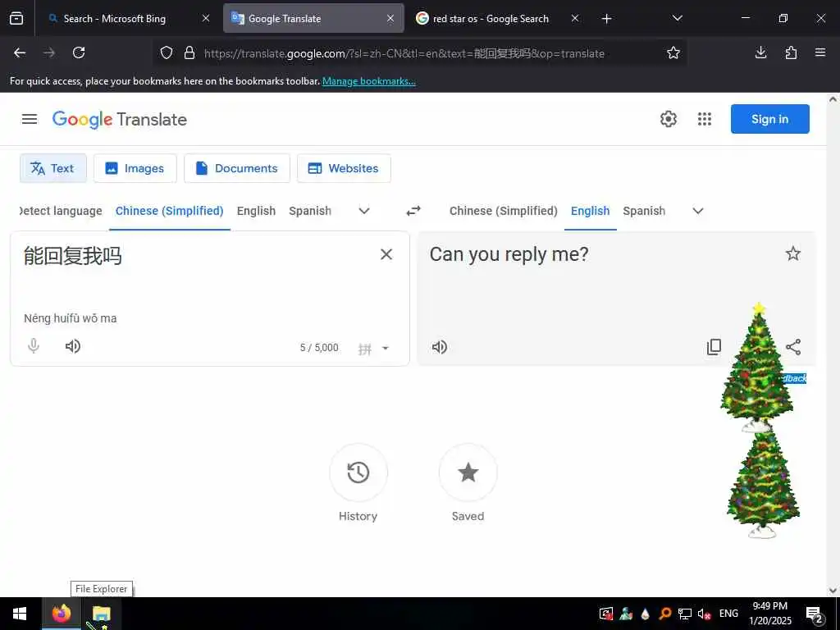
Task: Switch to Text translation mode
Action: click(53, 168)
